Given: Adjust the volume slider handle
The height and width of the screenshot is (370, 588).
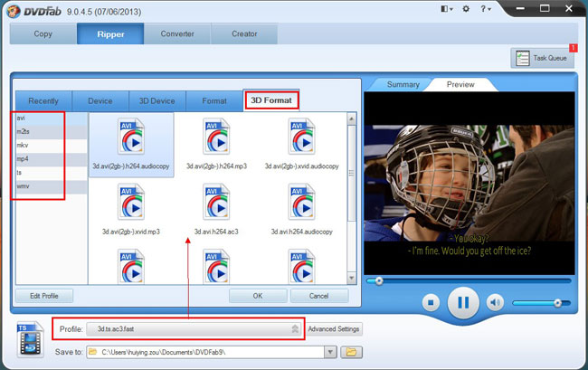Looking at the screenshot, I should coord(557,303).
